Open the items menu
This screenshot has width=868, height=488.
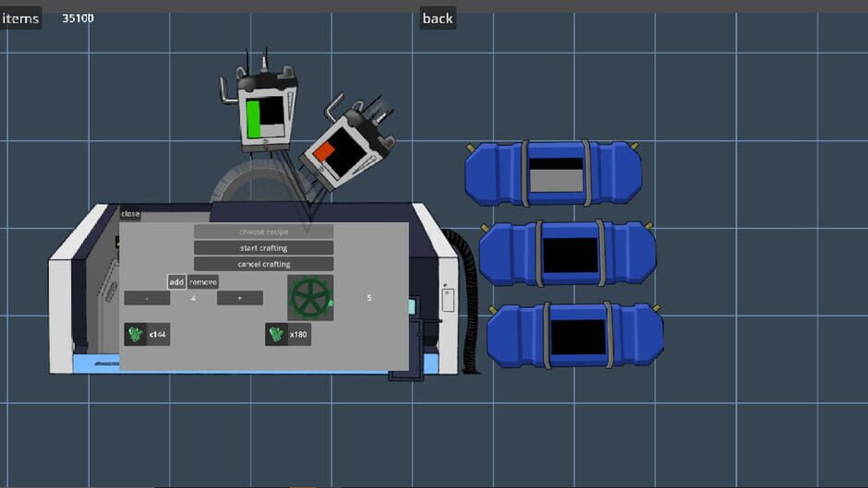[21, 18]
